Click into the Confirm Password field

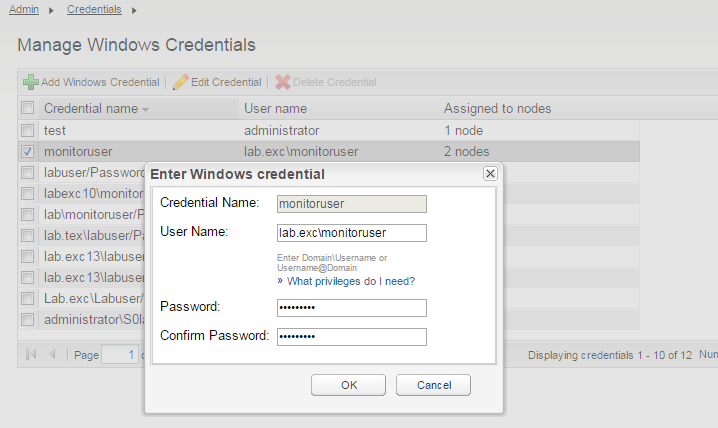pyautogui.click(x=352, y=336)
